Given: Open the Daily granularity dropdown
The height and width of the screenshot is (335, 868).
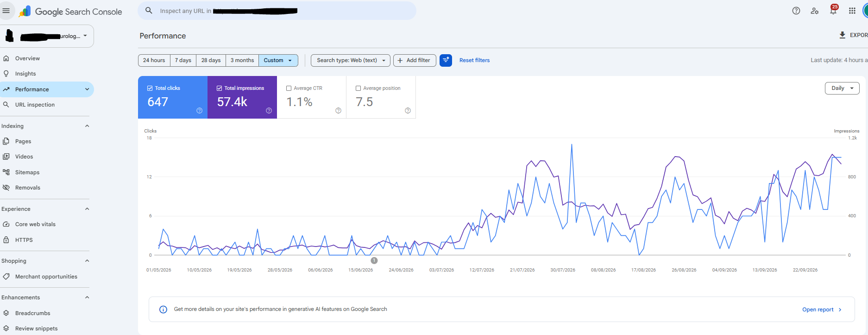Looking at the screenshot, I should click(x=842, y=88).
